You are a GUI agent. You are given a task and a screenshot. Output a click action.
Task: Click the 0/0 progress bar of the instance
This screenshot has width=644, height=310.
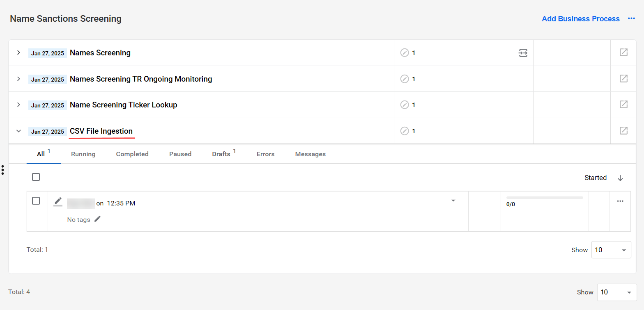[x=545, y=198]
